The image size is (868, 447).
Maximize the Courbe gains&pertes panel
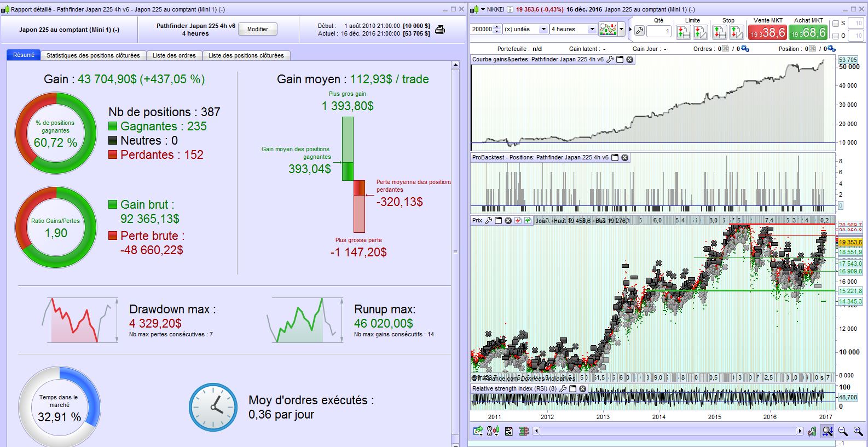pos(620,60)
